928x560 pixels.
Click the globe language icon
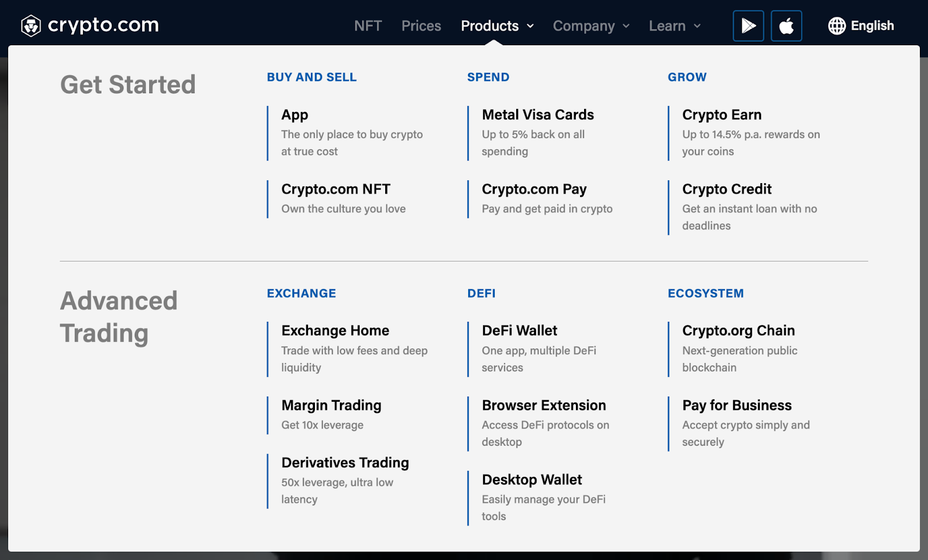tap(836, 26)
